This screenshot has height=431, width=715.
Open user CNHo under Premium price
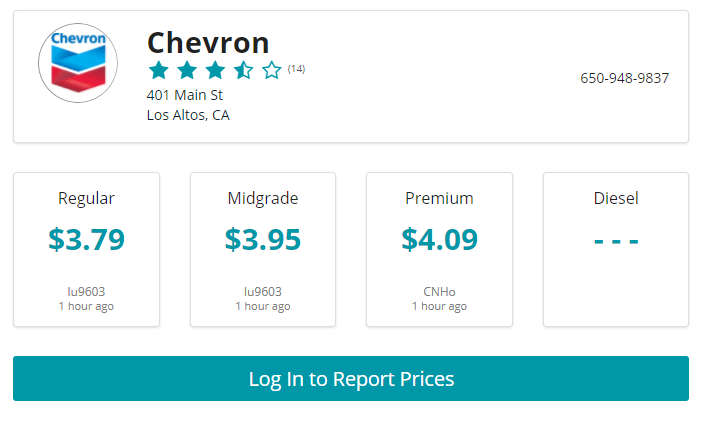[x=439, y=292]
